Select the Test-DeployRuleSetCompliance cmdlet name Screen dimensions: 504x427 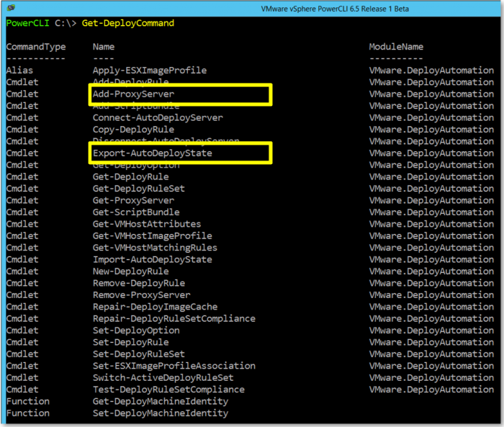click(168, 390)
